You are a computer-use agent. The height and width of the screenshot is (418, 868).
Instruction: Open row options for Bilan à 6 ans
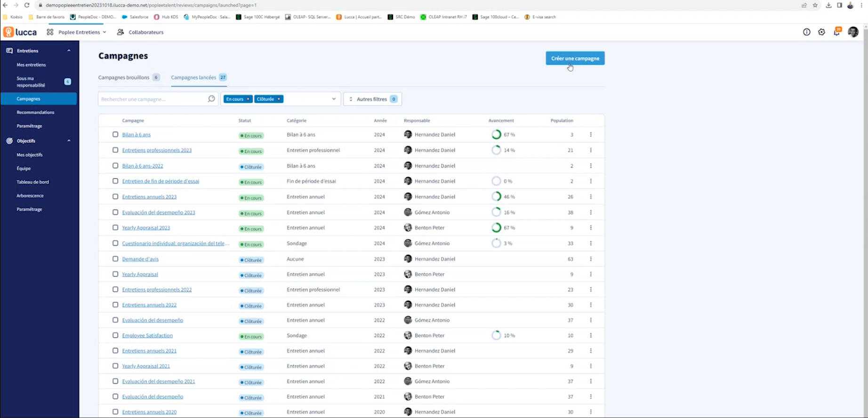tap(591, 134)
